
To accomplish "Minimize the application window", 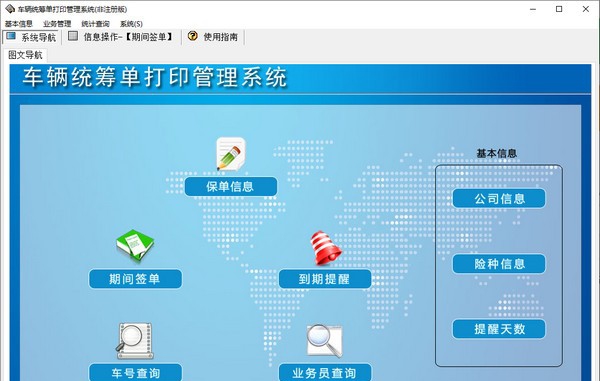I will pos(533,9).
